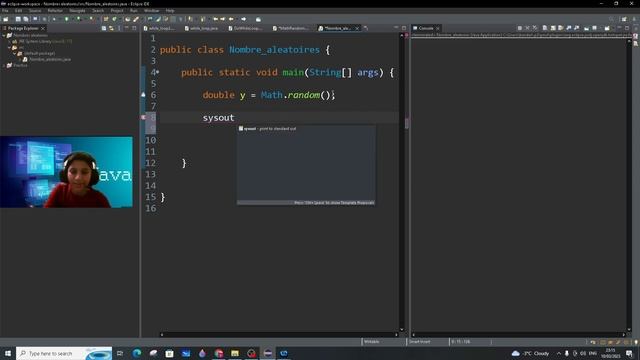Open Chrome from the taskbar
The image size is (640, 360).
[x=219, y=353]
